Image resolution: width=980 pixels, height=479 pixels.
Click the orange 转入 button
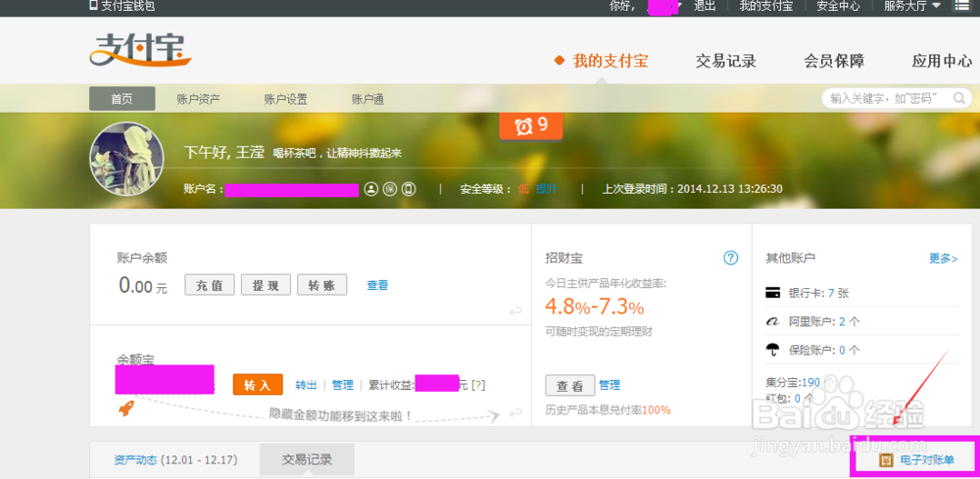coord(258,385)
